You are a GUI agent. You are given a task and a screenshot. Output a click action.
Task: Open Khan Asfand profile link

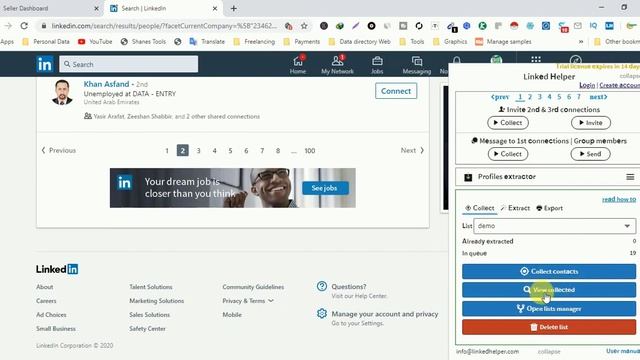pyautogui.click(x=106, y=84)
